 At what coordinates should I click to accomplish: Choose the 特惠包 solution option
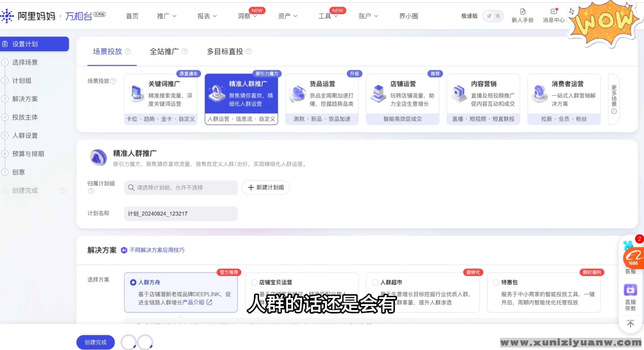[x=496, y=282]
